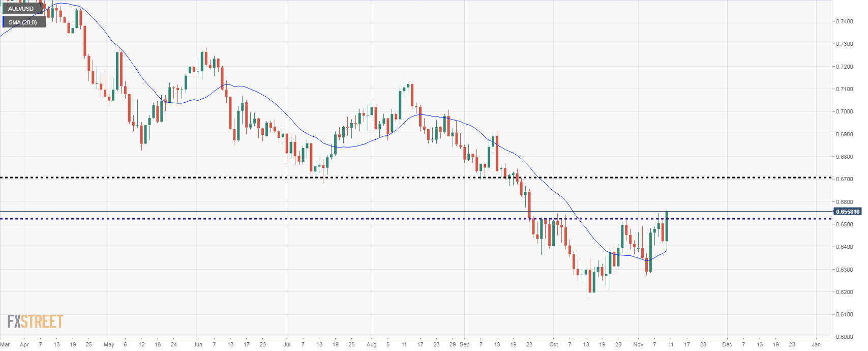This screenshot has height=351, width=868.
Task: Click the Jun label on time axis
Action: pyautogui.click(x=198, y=344)
